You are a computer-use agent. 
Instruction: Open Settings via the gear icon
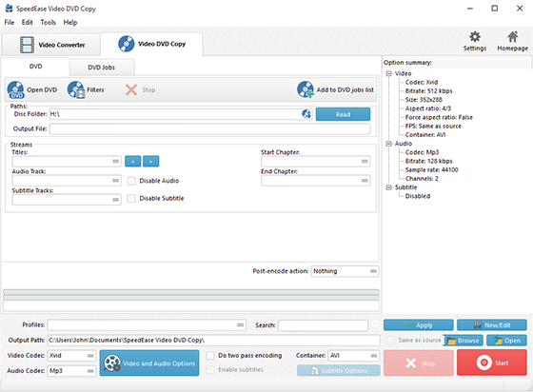coord(475,37)
